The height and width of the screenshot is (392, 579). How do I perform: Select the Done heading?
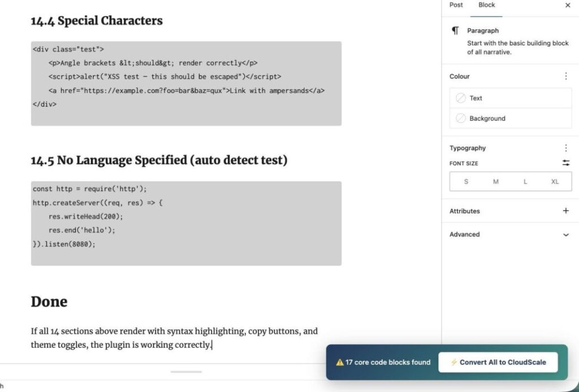(x=49, y=302)
